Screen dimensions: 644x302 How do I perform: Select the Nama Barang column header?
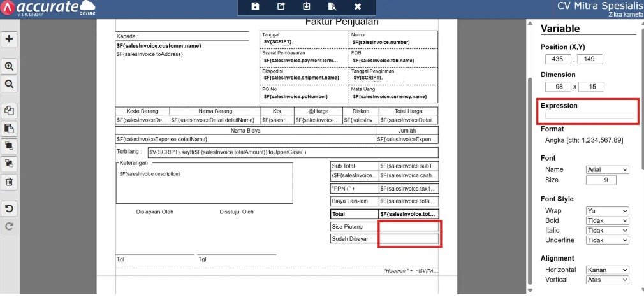click(216, 111)
